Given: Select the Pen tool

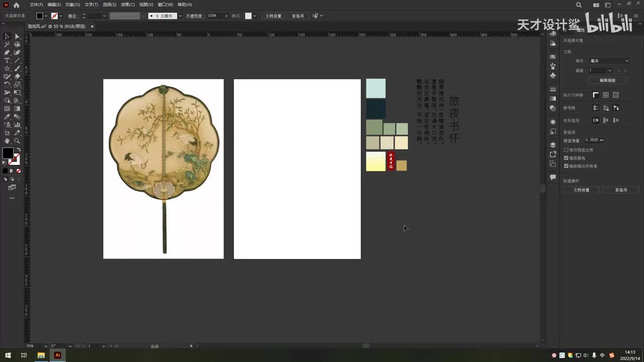Looking at the screenshot, I should pos(7,52).
